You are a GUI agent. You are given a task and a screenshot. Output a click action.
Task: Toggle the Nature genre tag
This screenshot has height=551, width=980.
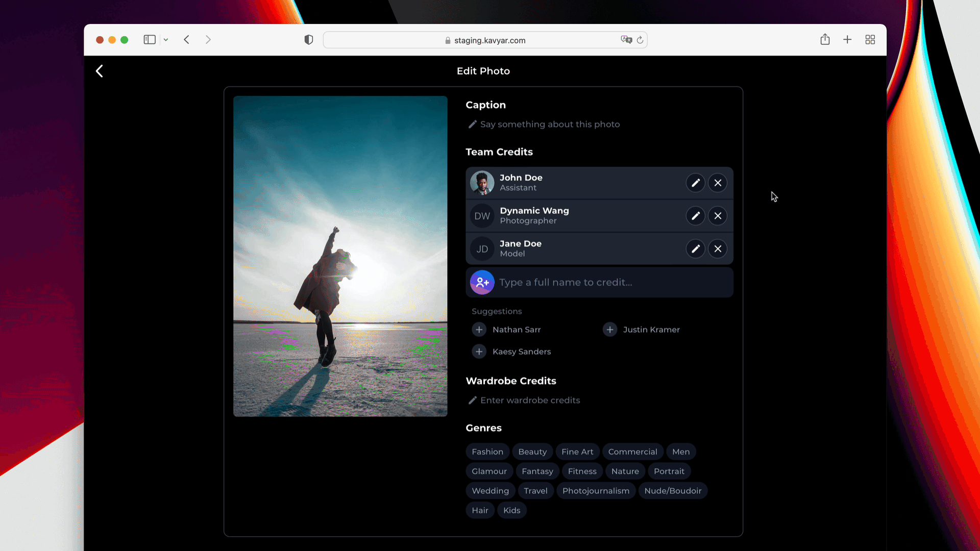(625, 471)
